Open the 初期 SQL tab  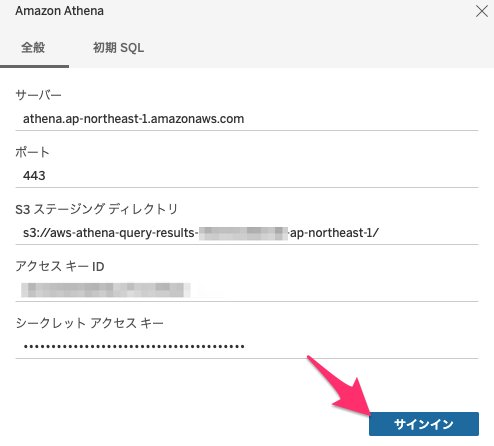[x=118, y=48]
